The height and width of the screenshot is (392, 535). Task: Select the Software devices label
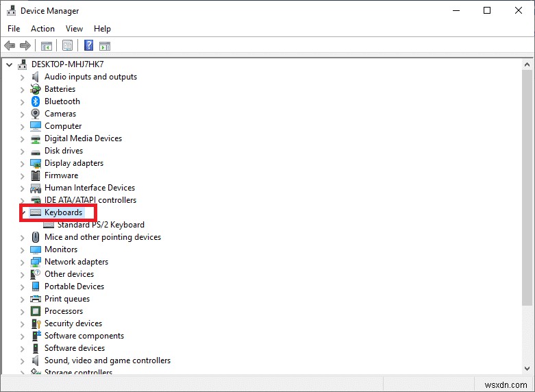click(75, 348)
